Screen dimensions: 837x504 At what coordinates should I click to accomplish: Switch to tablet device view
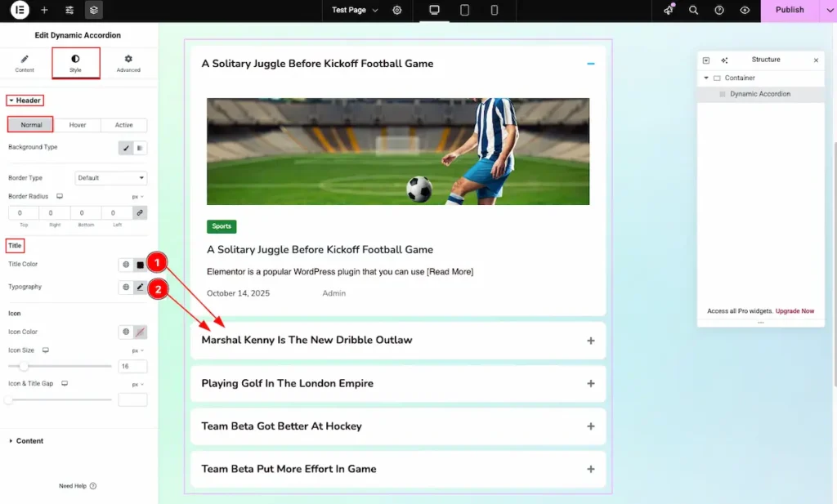point(464,11)
